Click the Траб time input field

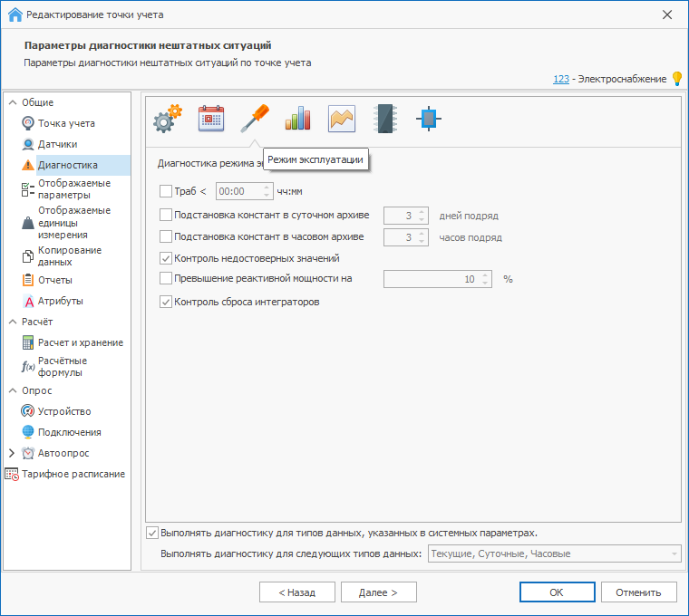pyautogui.click(x=238, y=191)
